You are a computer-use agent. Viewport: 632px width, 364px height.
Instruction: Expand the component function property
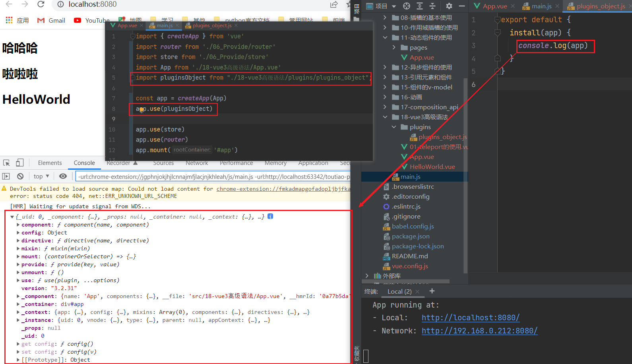click(x=18, y=225)
